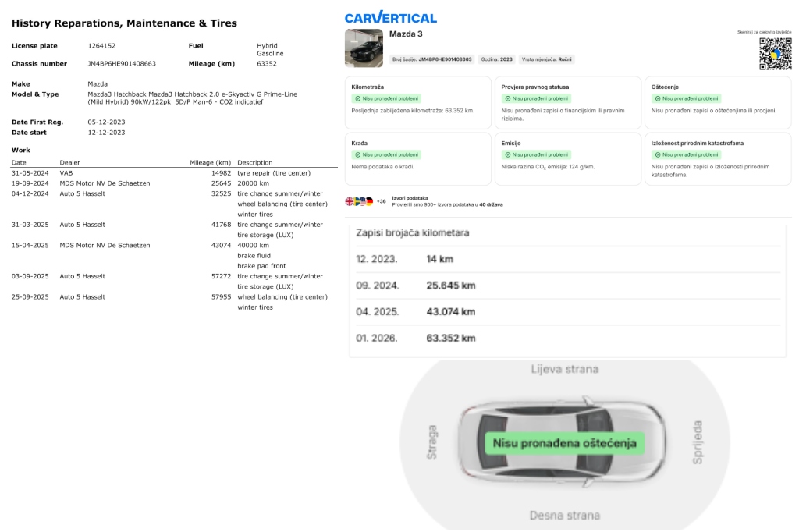Click the green checkmark under Kilometraža
799x532 pixels.
coord(357,99)
